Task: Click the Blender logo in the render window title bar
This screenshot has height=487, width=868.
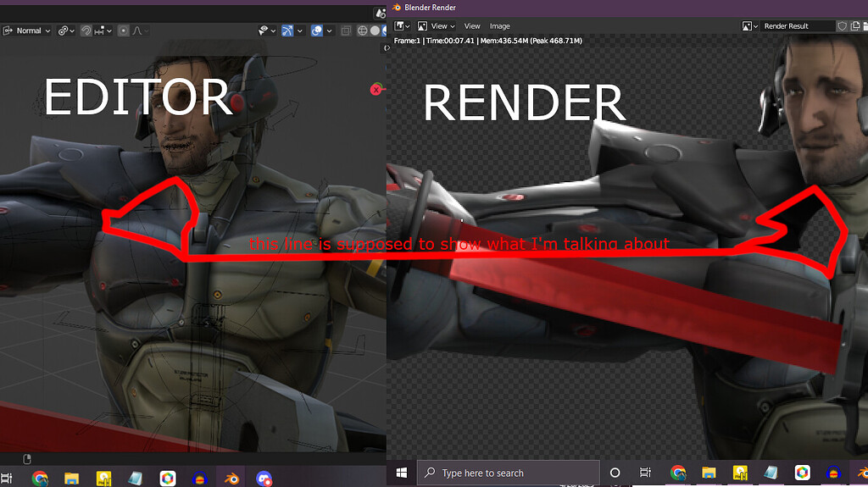Action: 397,7
